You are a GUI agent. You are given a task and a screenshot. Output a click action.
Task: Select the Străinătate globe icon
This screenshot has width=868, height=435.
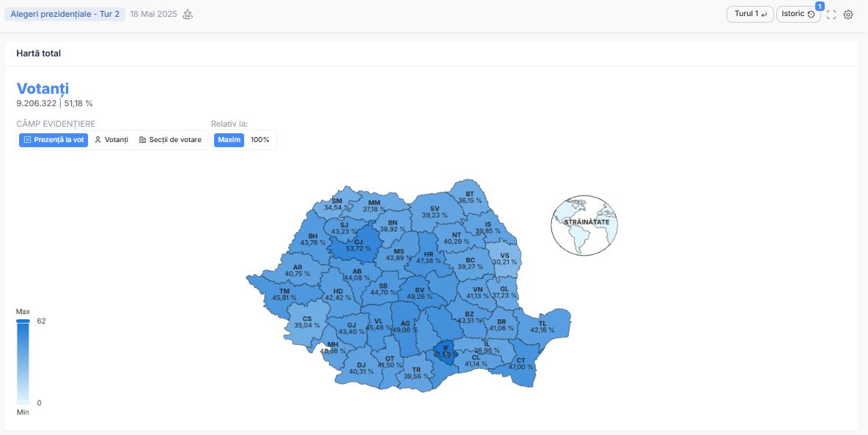(x=584, y=225)
